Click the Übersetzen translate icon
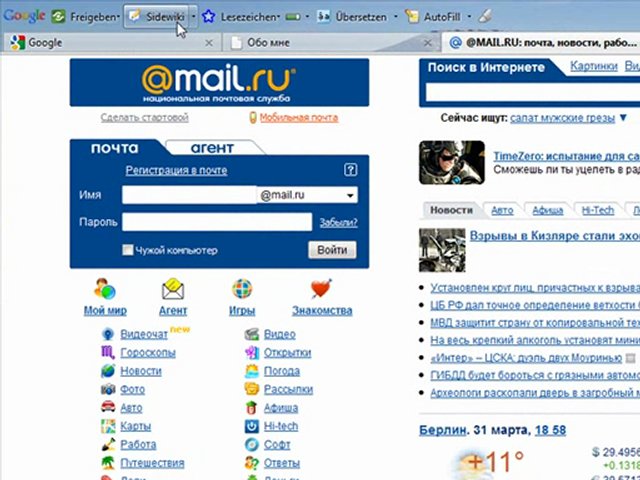 (325, 17)
